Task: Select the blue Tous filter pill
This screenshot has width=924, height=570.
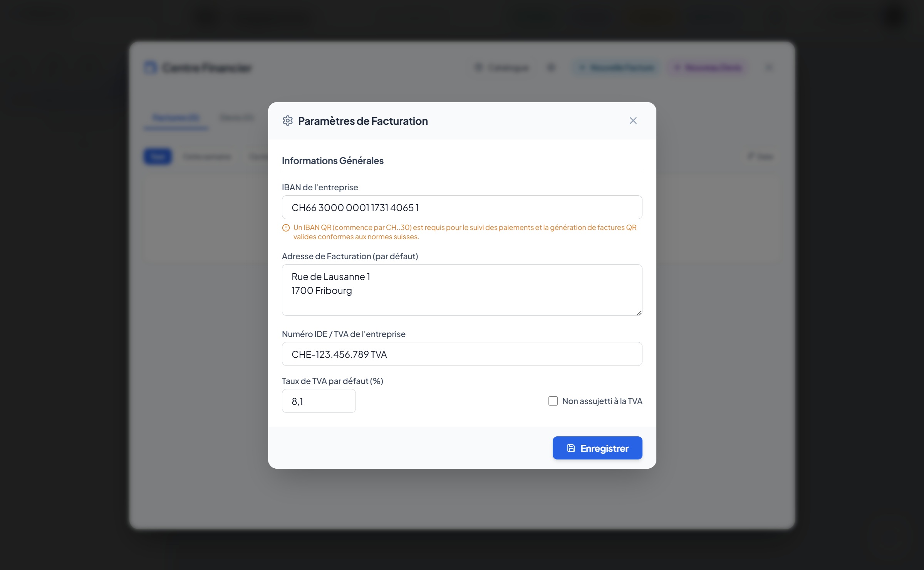Action: [x=158, y=156]
